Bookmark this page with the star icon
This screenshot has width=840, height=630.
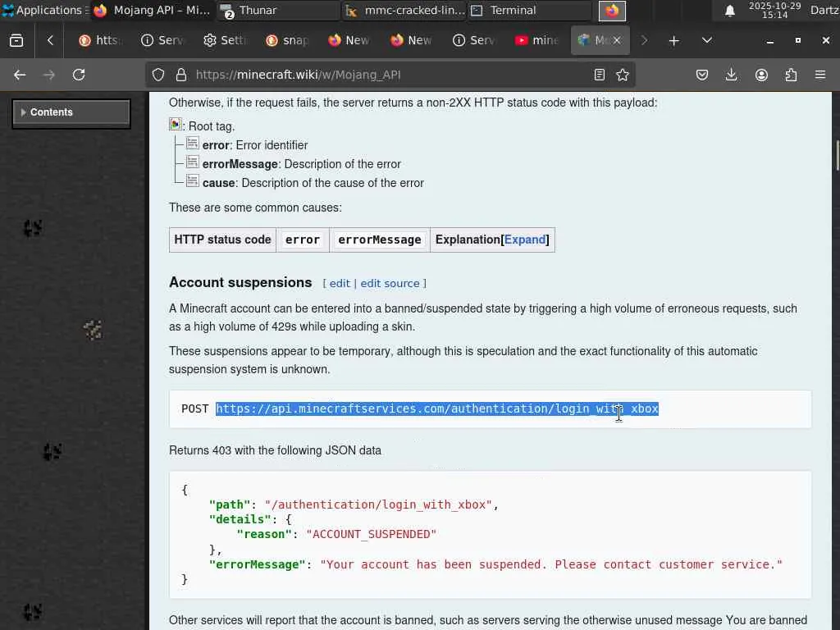click(623, 75)
